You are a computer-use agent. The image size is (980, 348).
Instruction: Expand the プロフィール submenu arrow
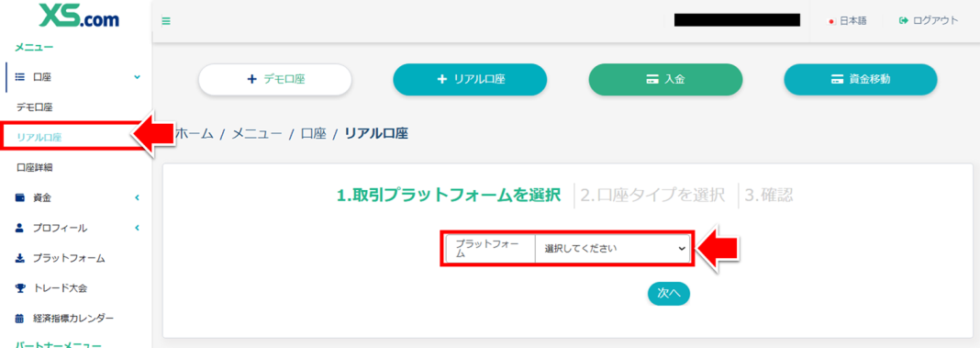click(137, 228)
